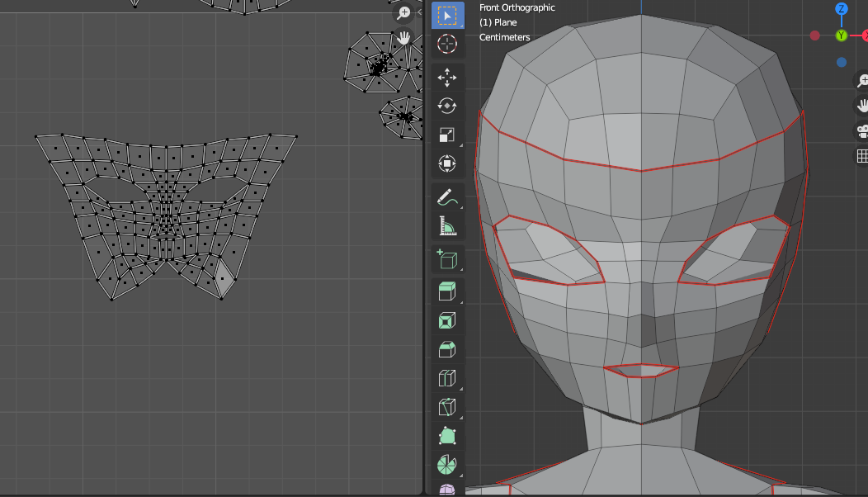Click the dim blue negative Z gizmo dot
Viewport: 868px width, 497px height.
point(842,63)
